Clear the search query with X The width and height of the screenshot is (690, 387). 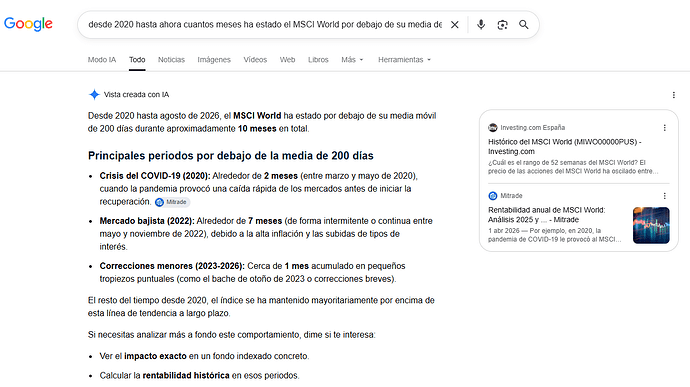455,25
